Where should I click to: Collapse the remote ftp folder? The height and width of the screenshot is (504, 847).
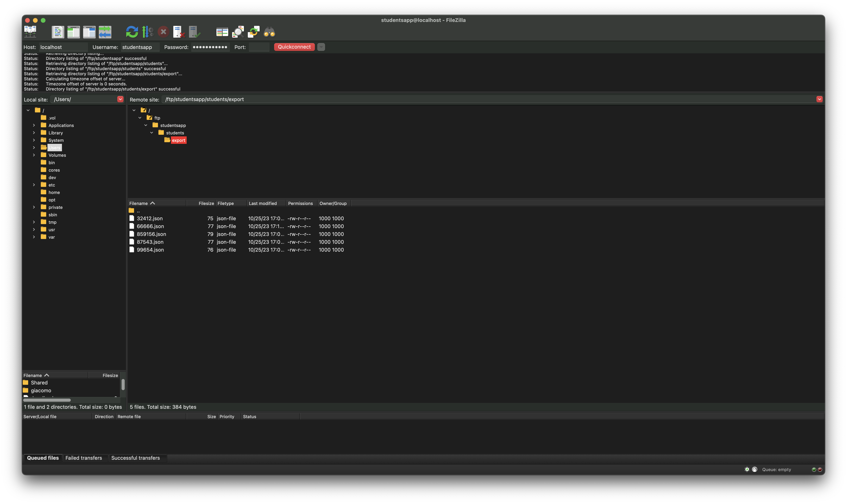point(140,118)
